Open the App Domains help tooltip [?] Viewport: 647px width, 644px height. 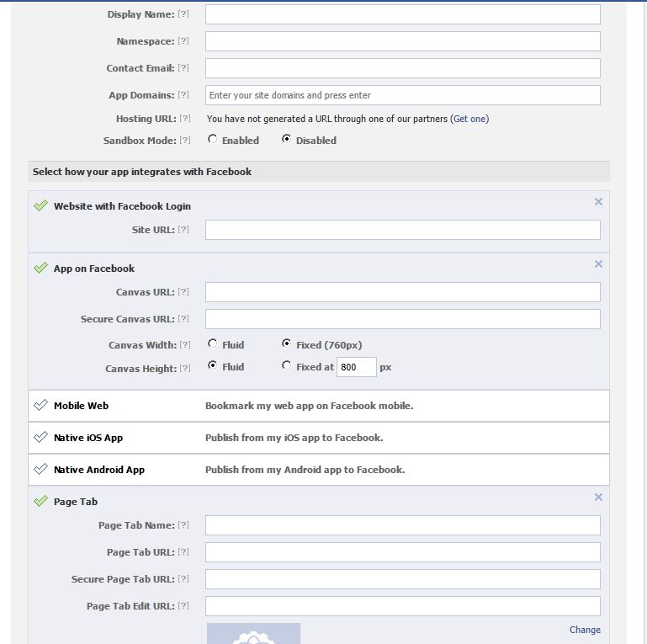pos(183,94)
